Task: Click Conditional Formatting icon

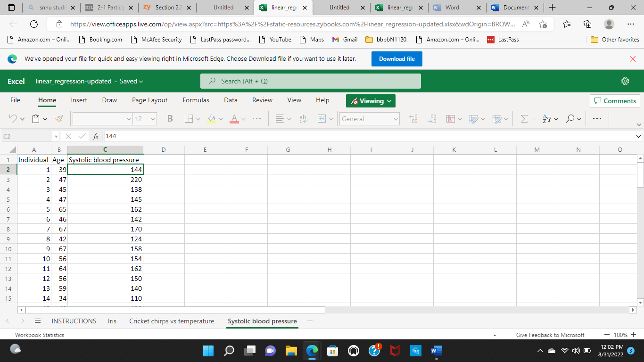Action: [x=451, y=119]
